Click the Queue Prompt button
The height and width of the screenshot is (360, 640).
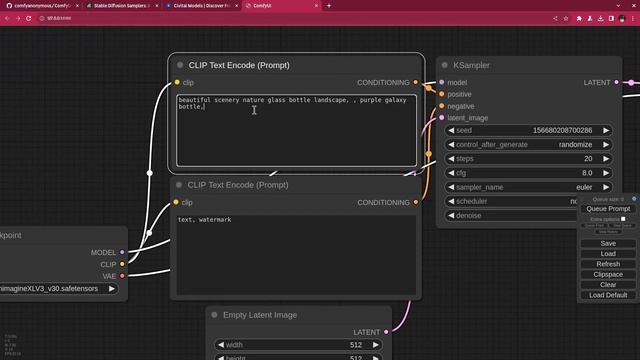[608, 209]
